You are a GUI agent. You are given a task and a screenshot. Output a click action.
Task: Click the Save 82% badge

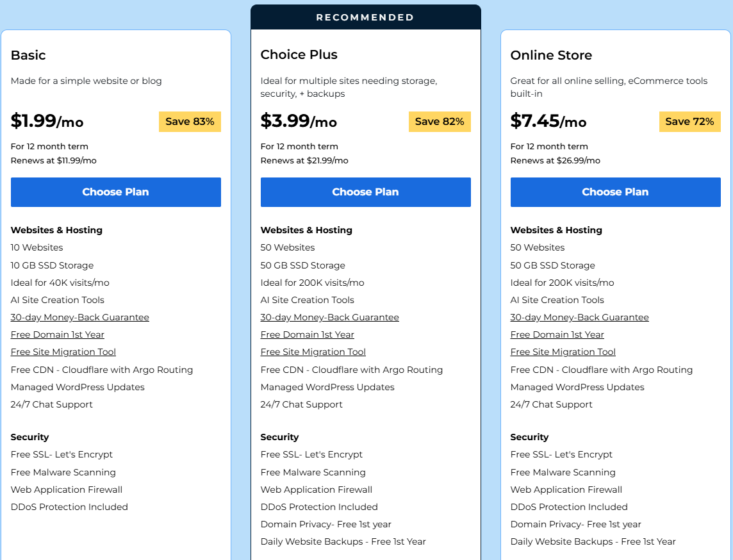440,122
